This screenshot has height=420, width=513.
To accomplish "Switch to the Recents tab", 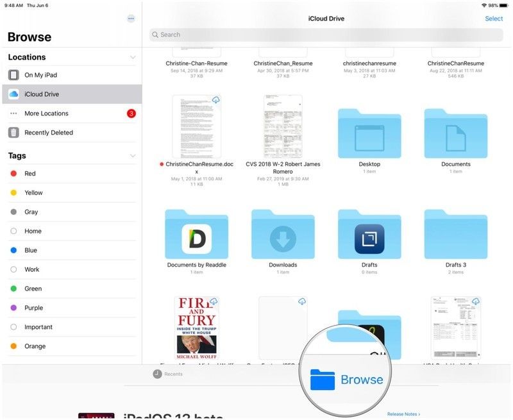I will click(x=168, y=374).
